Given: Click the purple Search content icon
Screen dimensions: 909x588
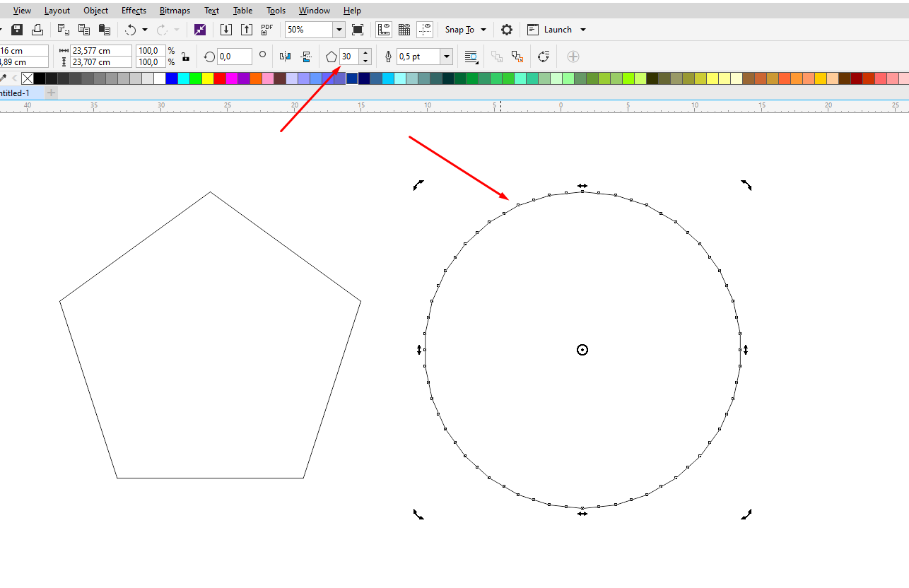Looking at the screenshot, I should click(x=200, y=30).
